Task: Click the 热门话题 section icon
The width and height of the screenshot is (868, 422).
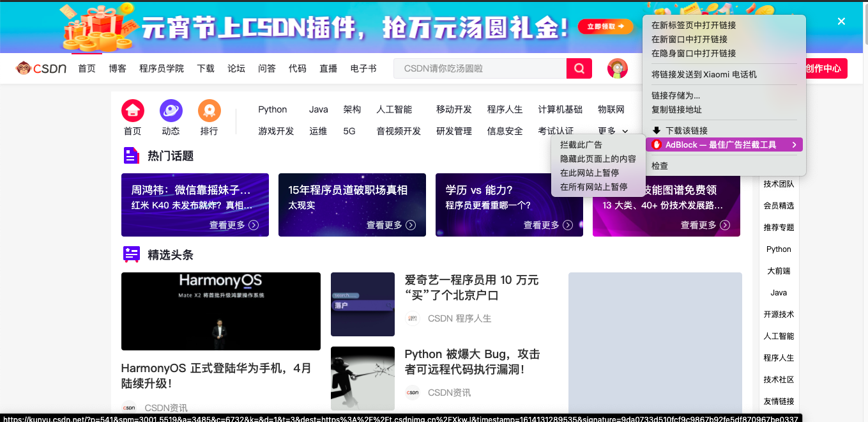Action: (x=131, y=155)
